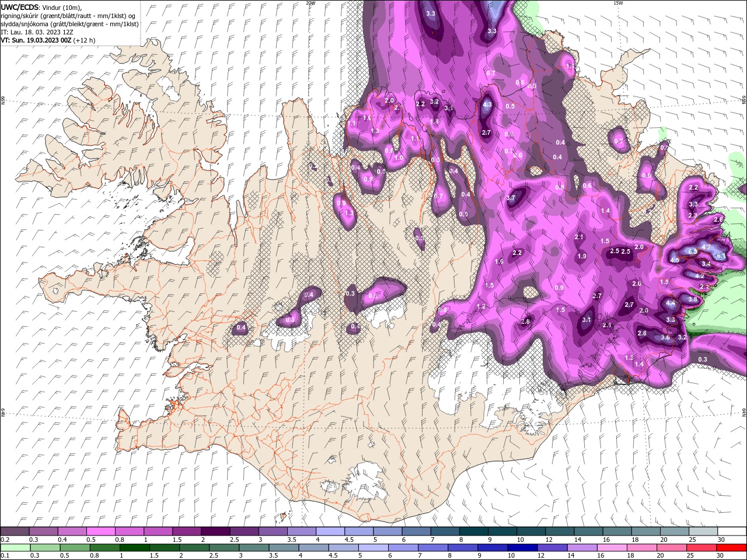747x560 pixels.
Task: Select lower legend swatch labeled 3.5
Action: pyautogui.click(x=284, y=547)
